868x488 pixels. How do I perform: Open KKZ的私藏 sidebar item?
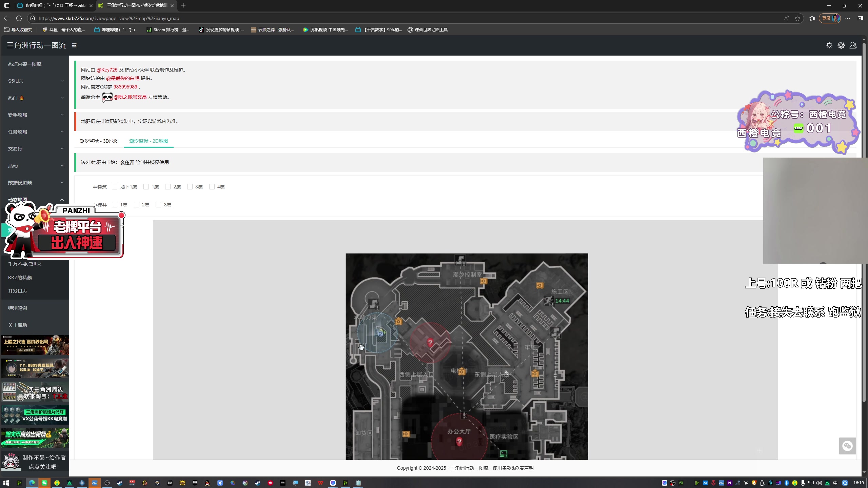(x=35, y=278)
